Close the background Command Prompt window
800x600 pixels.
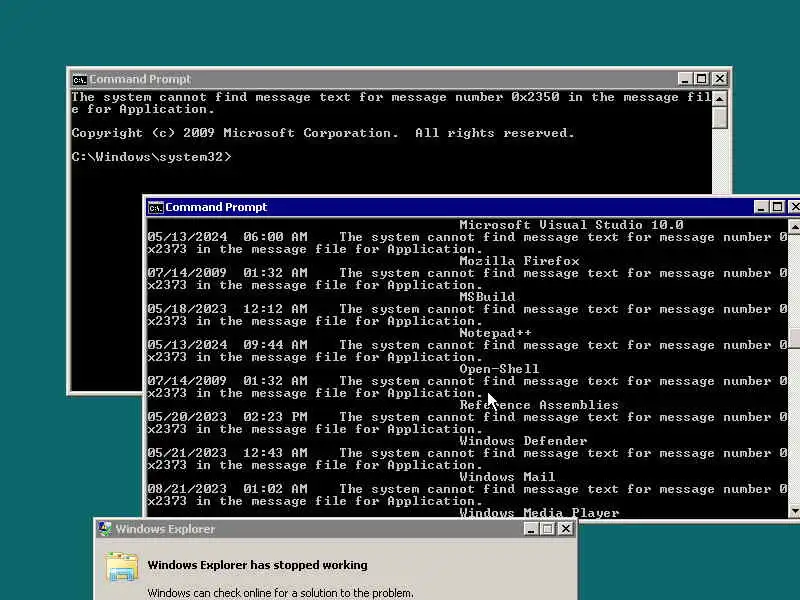[x=719, y=79]
